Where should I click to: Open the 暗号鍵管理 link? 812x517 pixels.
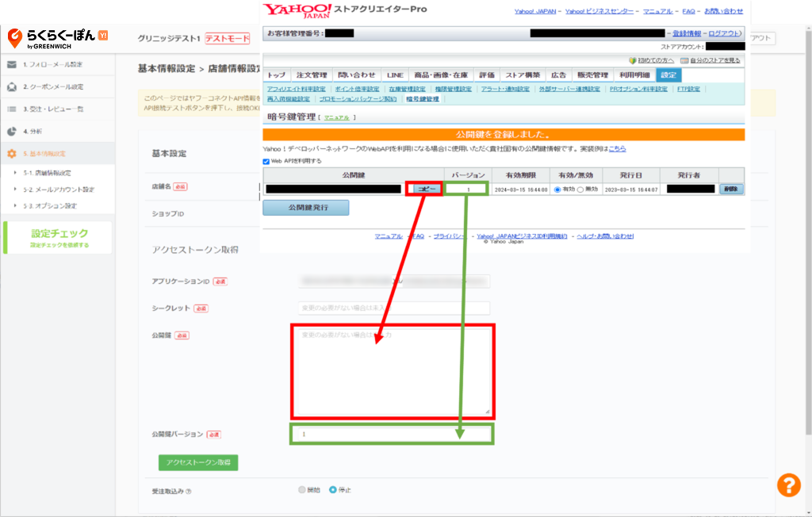tap(423, 99)
